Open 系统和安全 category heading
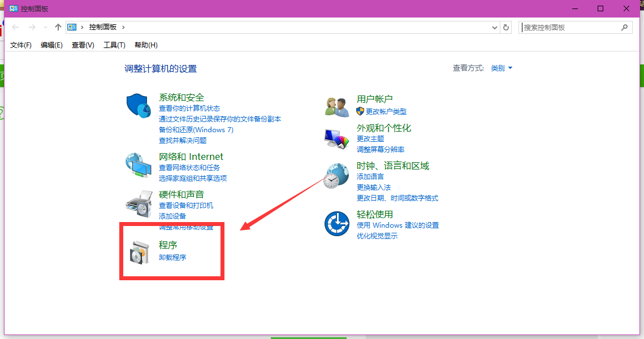The width and height of the screenshot is (644, 339). tap(181, 98)
